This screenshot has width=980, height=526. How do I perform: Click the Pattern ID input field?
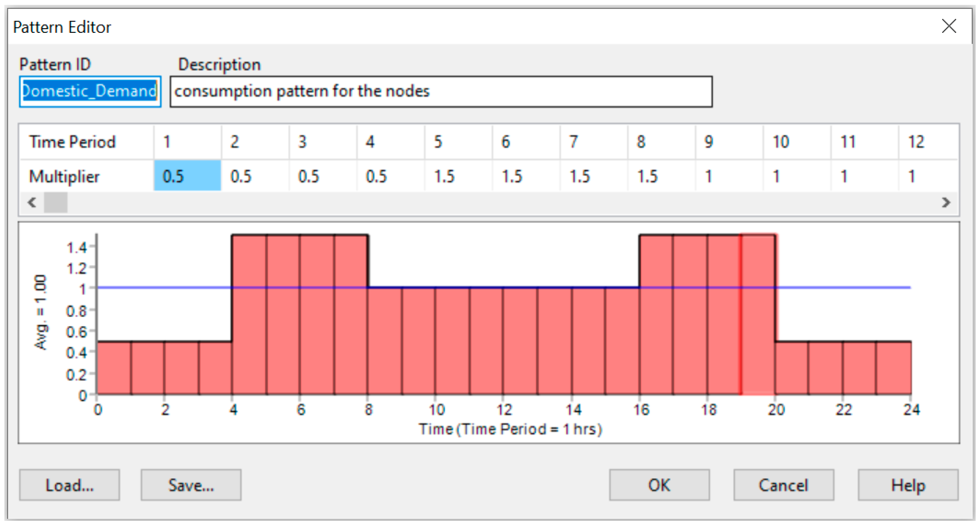tap(90, 91)
